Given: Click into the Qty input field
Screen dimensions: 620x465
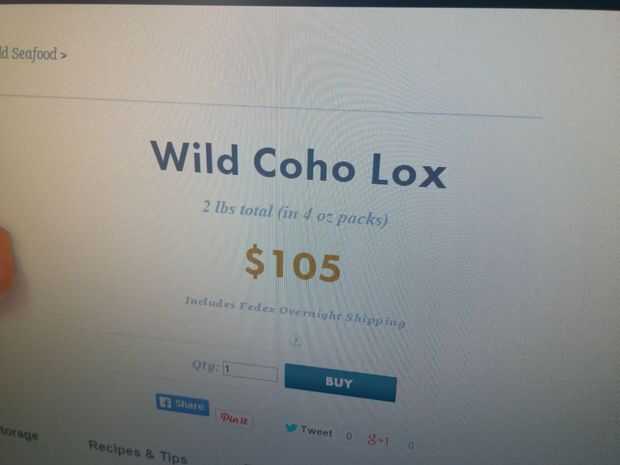Looking at the screenshot, I should [250, 372].
